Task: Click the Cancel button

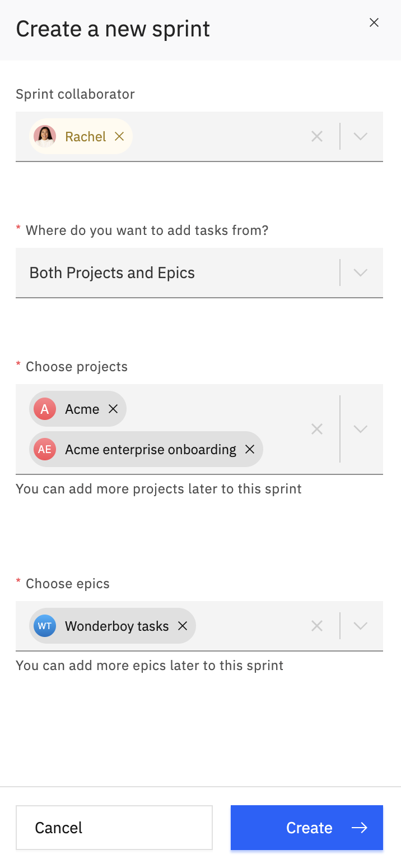Action: [114, 828]
